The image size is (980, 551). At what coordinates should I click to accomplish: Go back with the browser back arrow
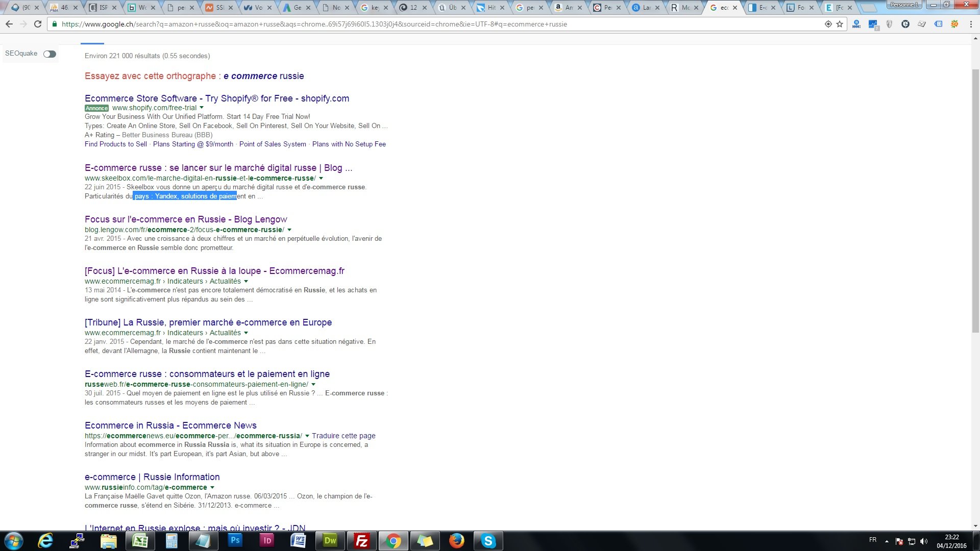pos(9,24)
